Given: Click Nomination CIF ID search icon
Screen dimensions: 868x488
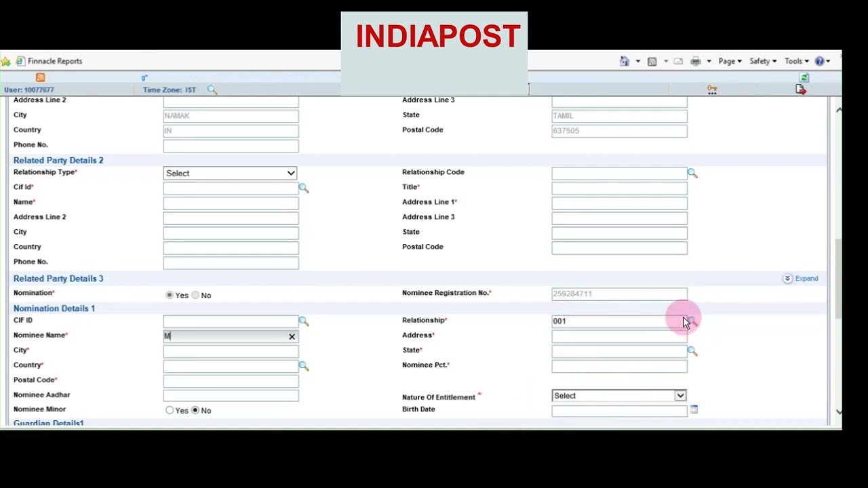Looking at the screenshot, I should coord(304,321).
